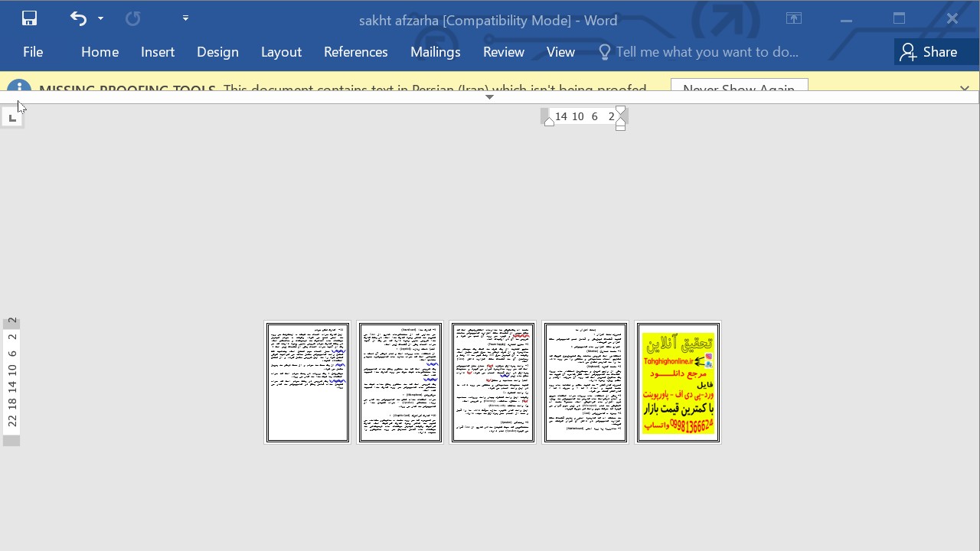The width and height of the screenshot is (980, 551).
Task: Open the View tab
Action: [x=560, y=52]
